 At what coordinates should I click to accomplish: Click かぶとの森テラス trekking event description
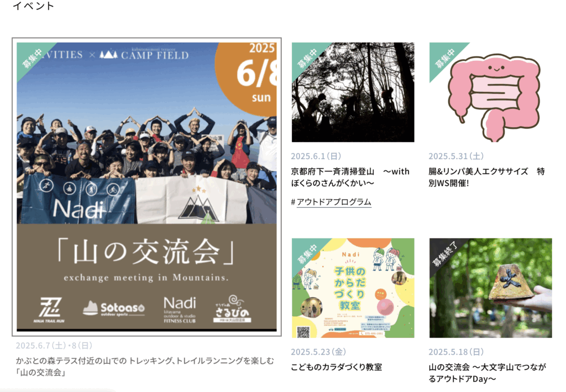(145, 367)
